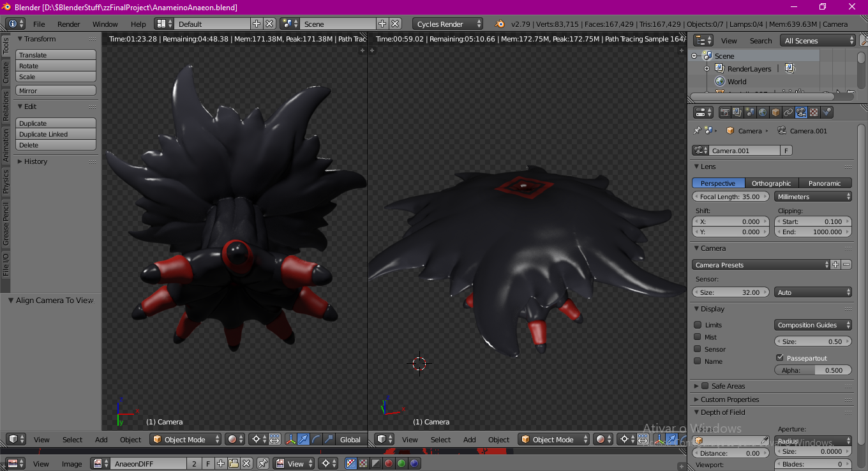Open the Render properties camera icon tab
Screen dimensions: 868x471
724,112
